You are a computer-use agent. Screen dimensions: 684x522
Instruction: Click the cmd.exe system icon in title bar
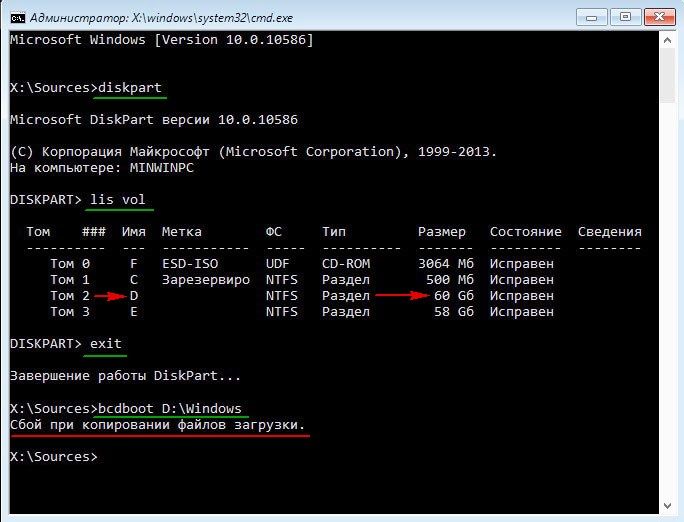pos(17,16)
